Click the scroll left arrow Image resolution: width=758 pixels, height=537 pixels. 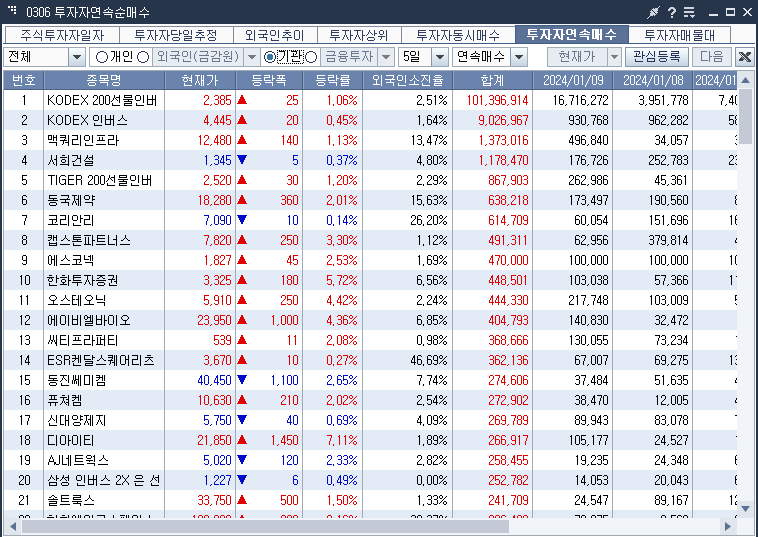tap(13, 526)
